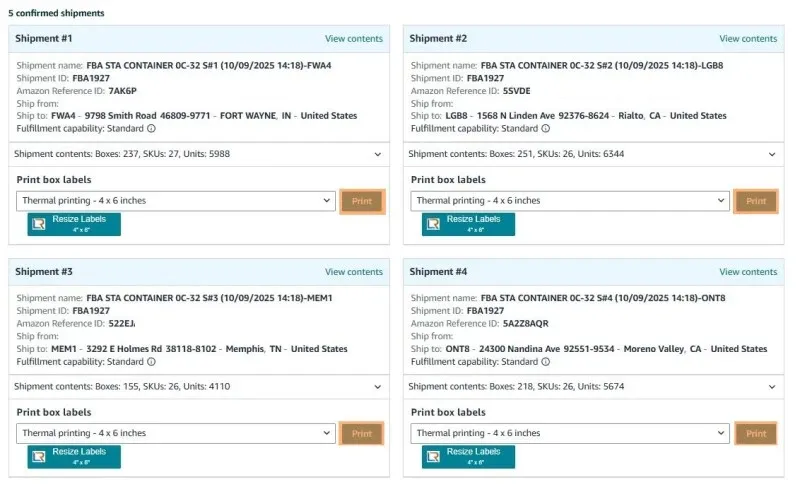Click the shipment name ending in FWA4
Viewport: 800px width, 487px height.
pyautogui.click(x=209, y=65)
